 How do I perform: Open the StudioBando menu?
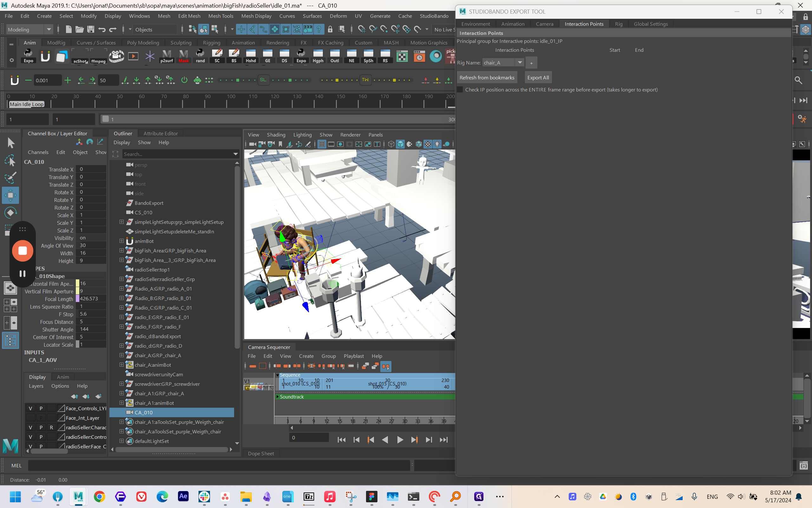(x=434, y=16)
